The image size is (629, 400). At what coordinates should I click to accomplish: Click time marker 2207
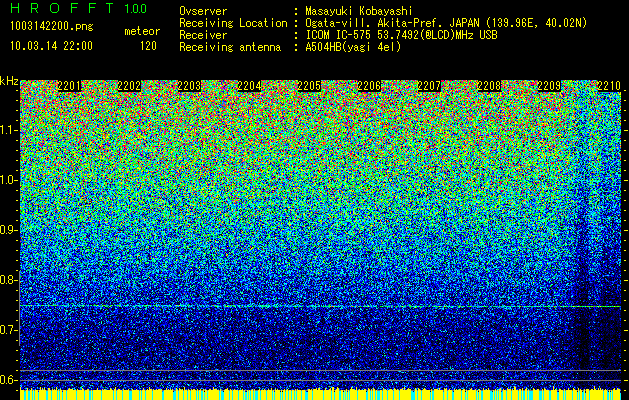click(429, 86)
